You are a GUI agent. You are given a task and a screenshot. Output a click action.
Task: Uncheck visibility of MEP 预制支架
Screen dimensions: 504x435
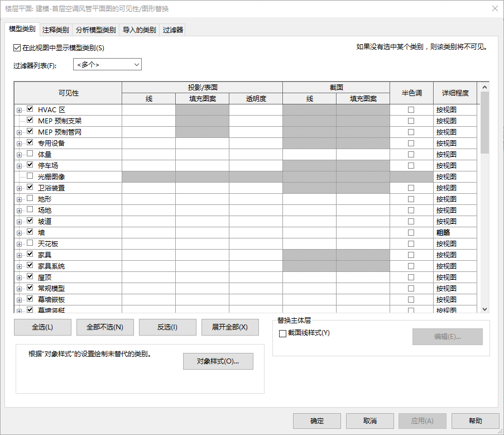(30, 120)
